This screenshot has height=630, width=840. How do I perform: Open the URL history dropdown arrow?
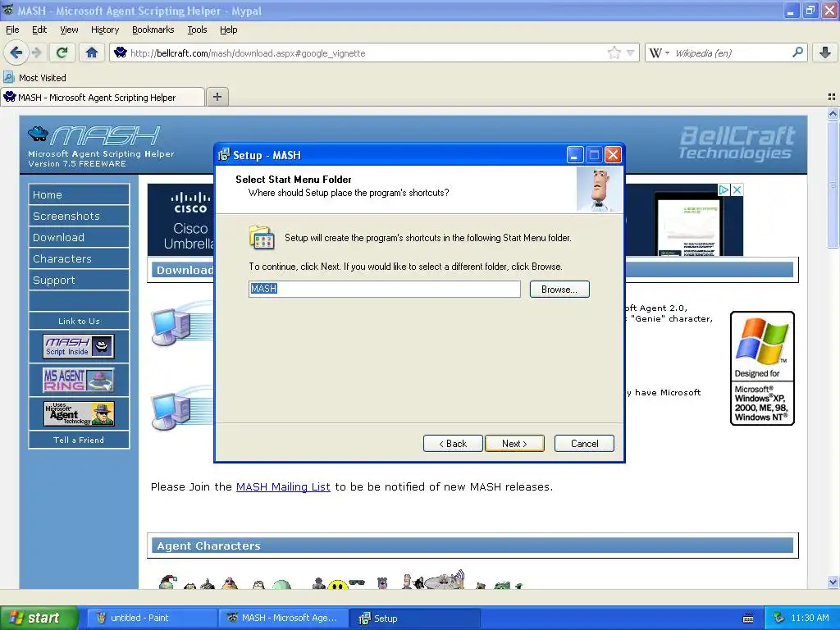(x=631, y=53)
